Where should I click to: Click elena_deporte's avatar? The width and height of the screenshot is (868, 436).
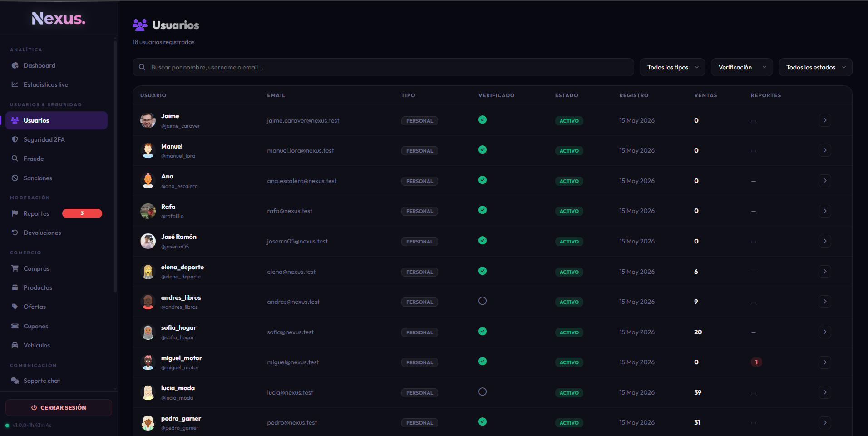tap(148, 272)
